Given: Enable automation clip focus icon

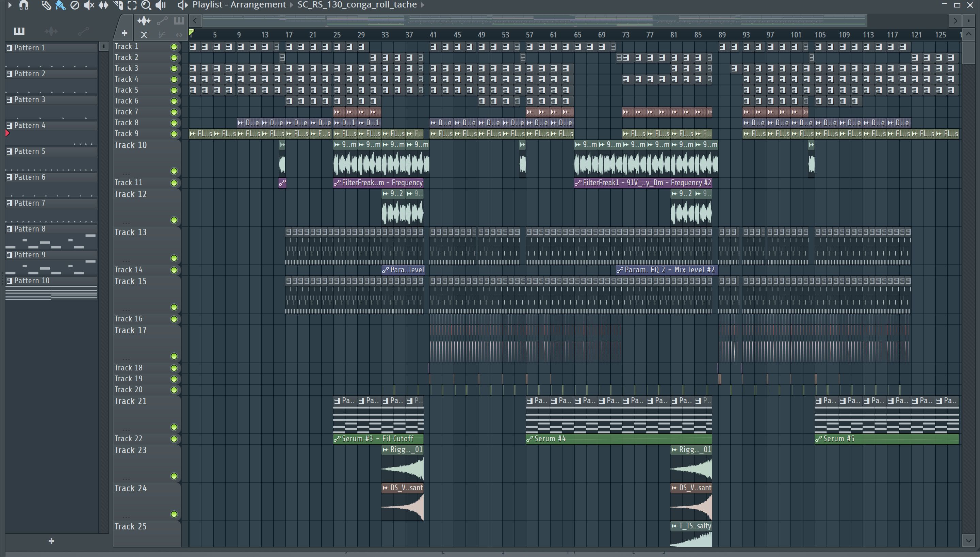Looking at the screenshot, I should (x=162, y=21).
